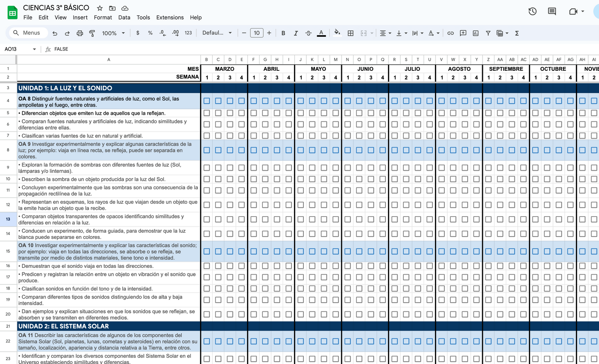Image resolution: width=599 pixels, height=364 pixels.
Task: Insert a chart from the toolbar
Action: (475, 33)
